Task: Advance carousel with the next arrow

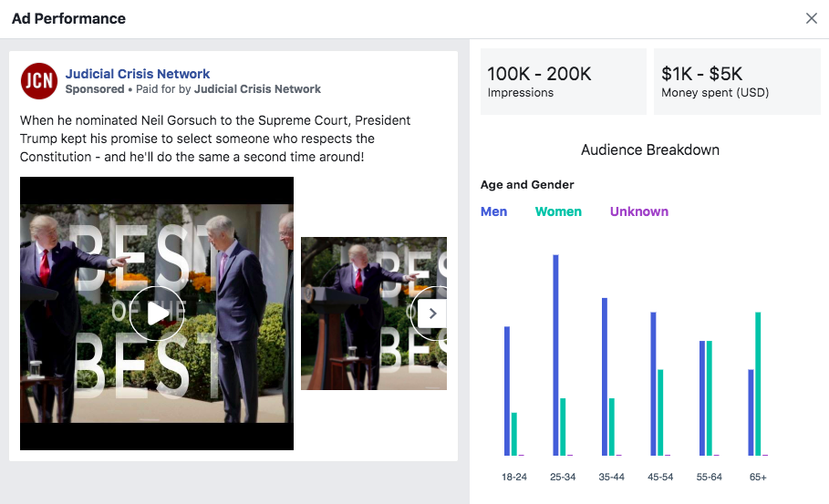Action: click(432, 314)
